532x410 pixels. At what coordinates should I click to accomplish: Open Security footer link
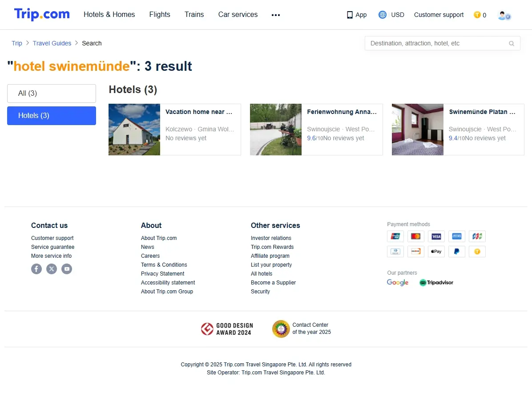pos(260,292)
